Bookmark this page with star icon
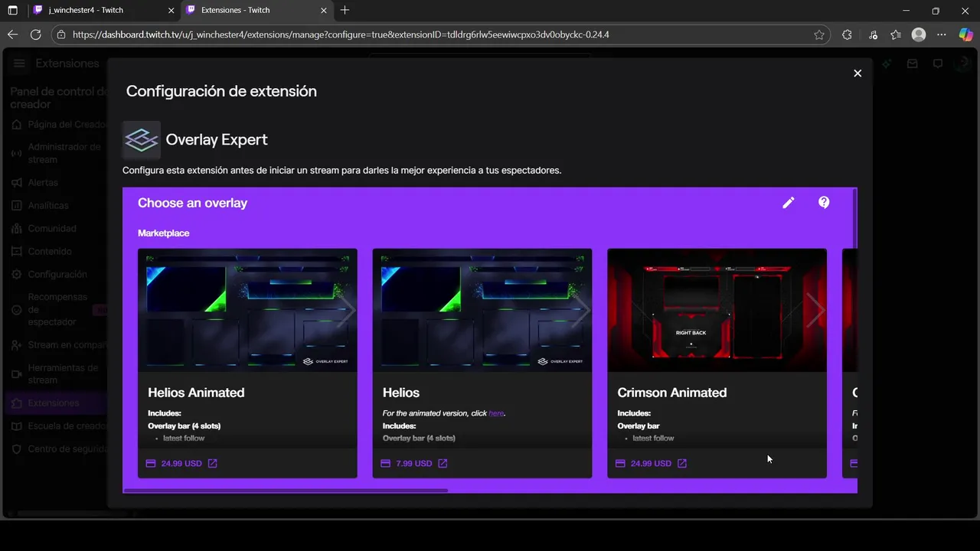 (819, 34)
